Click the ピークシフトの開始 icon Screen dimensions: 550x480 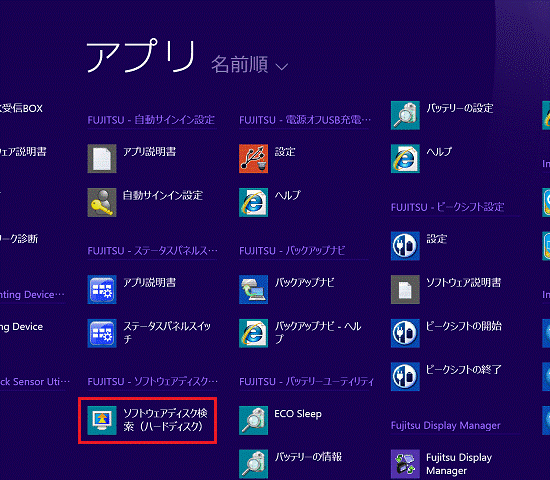(405, 333)
